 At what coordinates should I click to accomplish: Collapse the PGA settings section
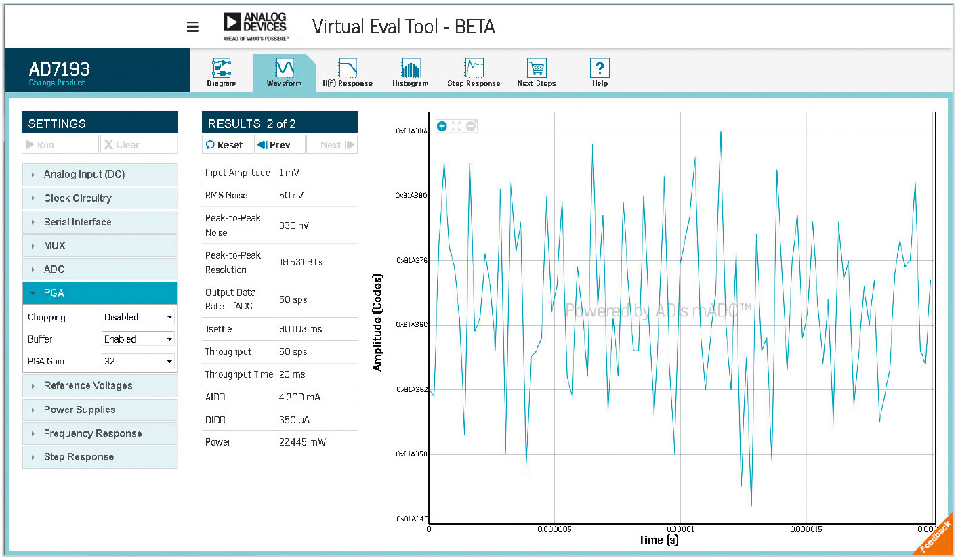pos(100,293)
